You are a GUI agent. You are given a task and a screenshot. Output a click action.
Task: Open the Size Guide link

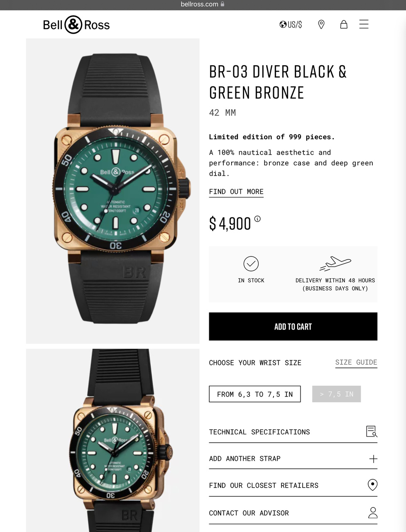tap(356, 362)
